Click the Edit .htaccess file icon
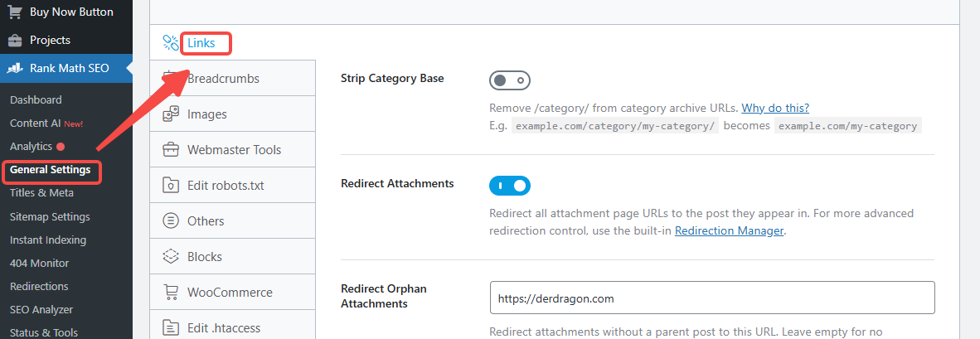The image size is (980, 339). (x=171, y=327)
